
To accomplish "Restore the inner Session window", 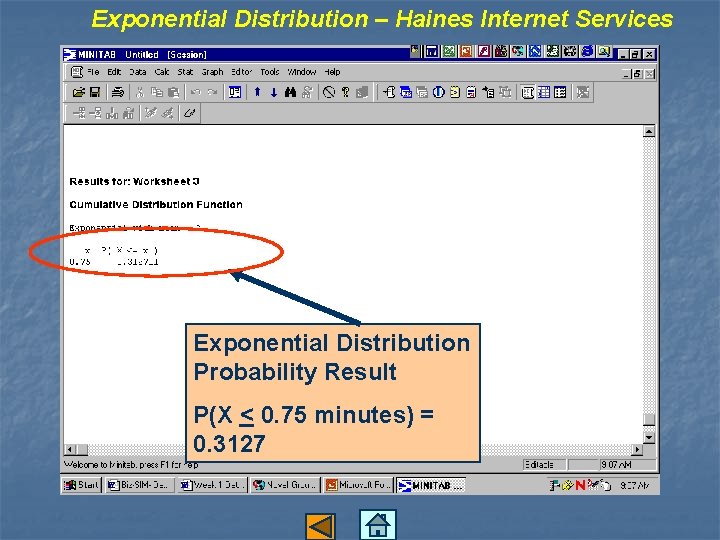I will [637, 73].
